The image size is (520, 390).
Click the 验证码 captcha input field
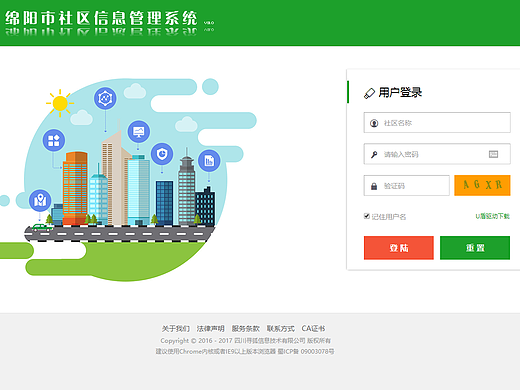pos(406,186)
